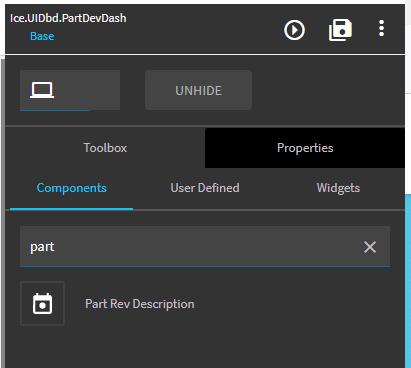Clear the search with the X icon

click(x=370, y=247)
